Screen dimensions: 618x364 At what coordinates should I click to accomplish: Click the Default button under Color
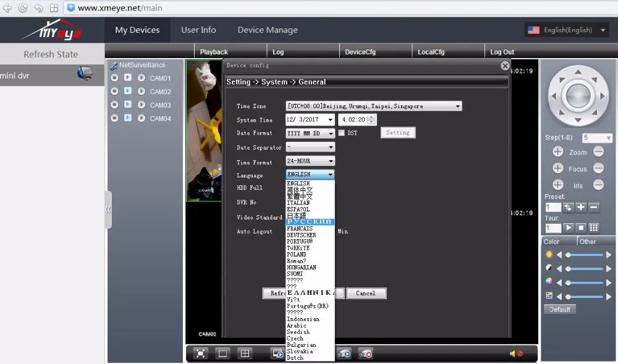[x=560, y=309]
